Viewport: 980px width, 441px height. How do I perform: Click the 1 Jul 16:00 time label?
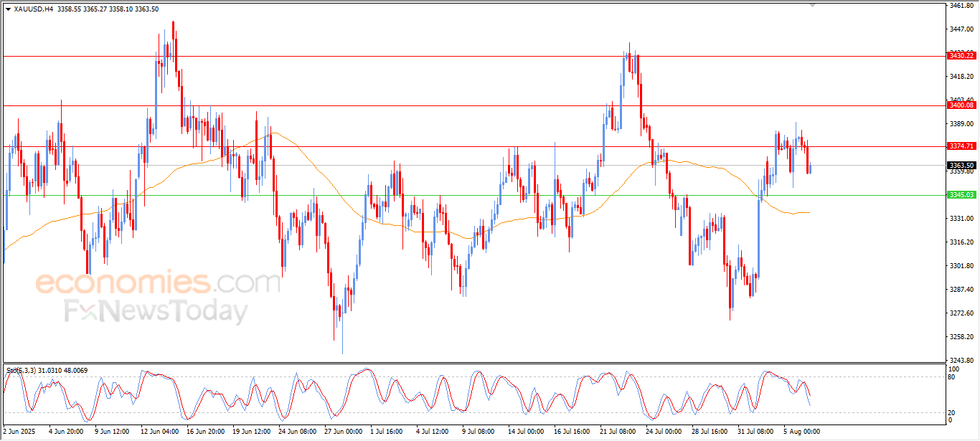point(388,432)
